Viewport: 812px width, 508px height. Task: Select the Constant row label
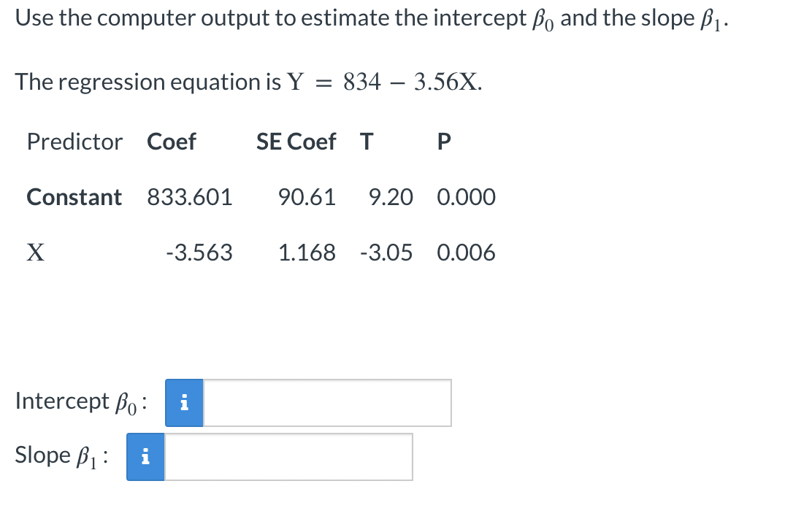coord(74,197)
